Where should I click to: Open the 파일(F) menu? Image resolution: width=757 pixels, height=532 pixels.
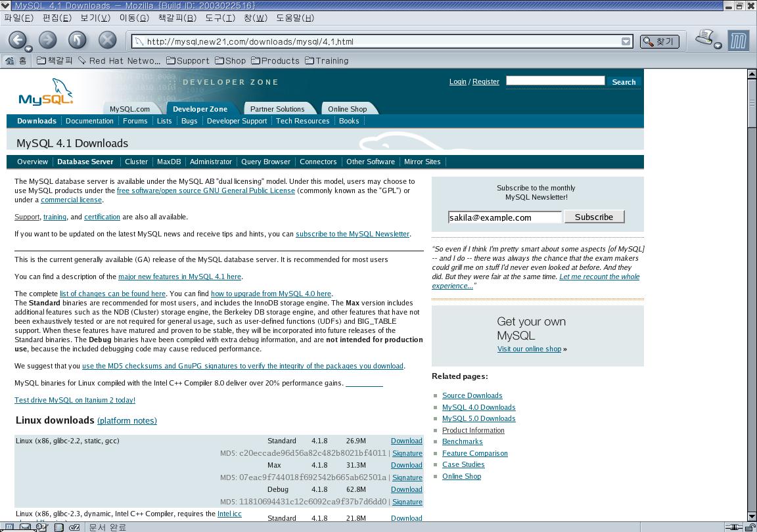pyautogui.click(x=19, y=18)
